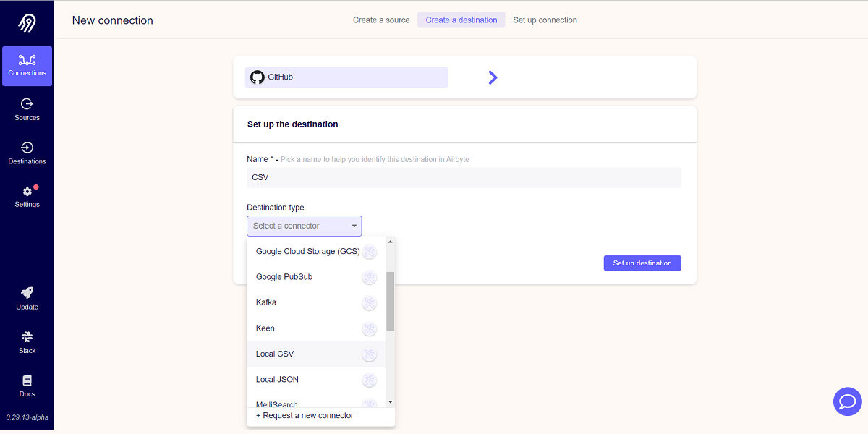Select the Google Cloud Storage (GCS) option

316,252
